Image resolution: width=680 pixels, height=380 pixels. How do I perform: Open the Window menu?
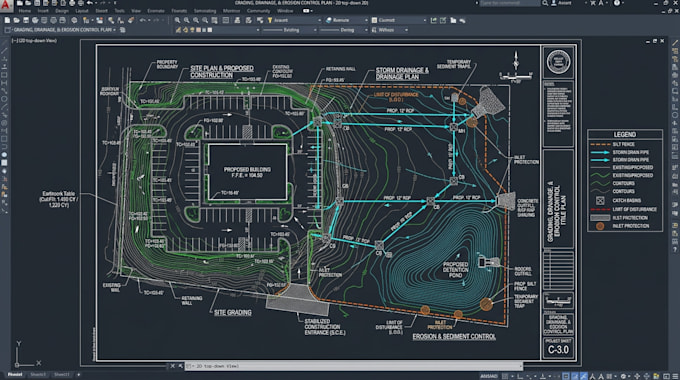pyautogui.click(x=285, y=11)
